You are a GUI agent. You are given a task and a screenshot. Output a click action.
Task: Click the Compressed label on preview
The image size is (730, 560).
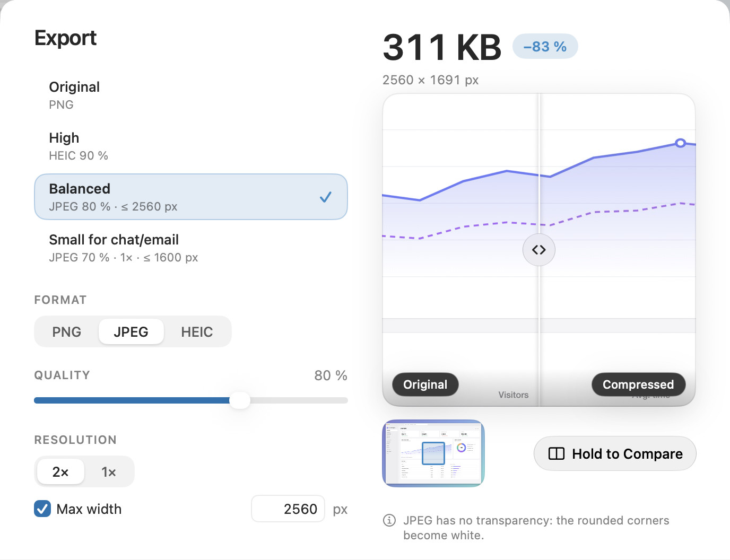(638, 384)
